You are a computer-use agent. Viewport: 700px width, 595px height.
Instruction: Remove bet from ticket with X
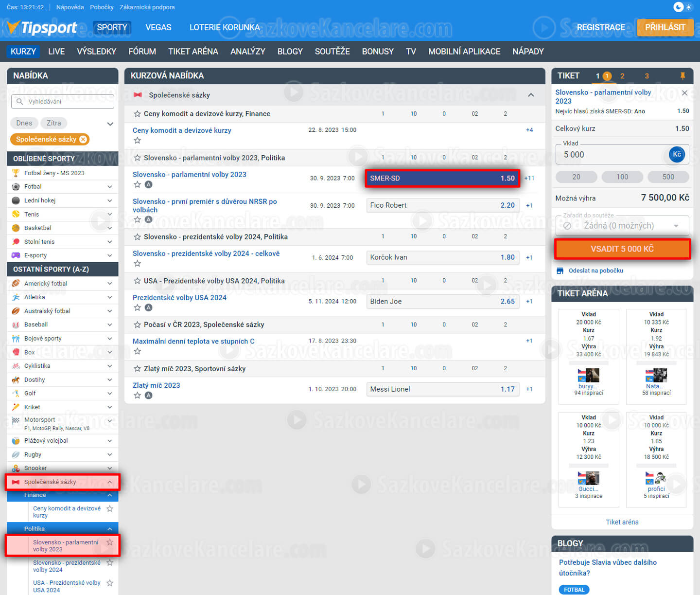[684, 93]
